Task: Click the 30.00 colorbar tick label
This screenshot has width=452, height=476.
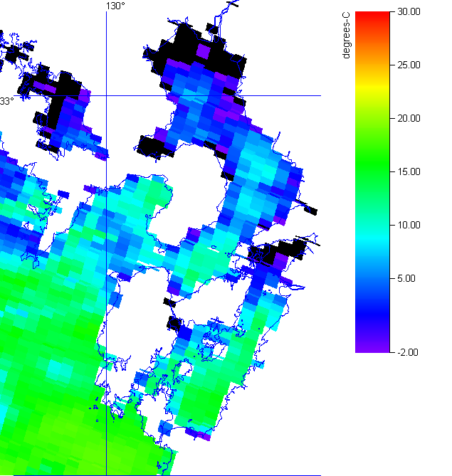Action: tap(409, 12)
